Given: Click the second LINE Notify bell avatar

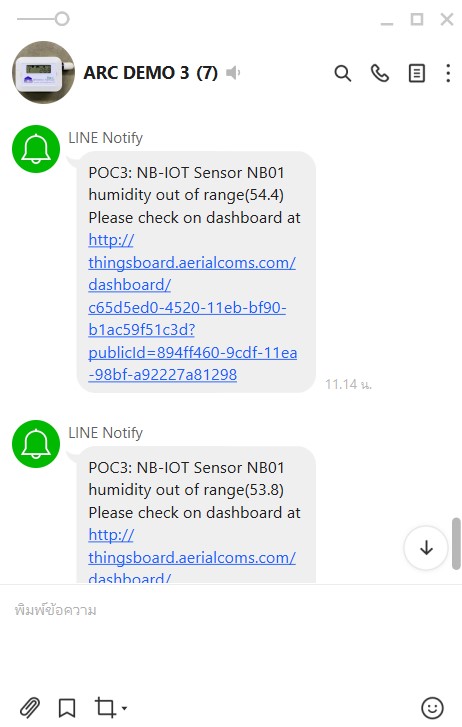Looking at the screenshot, I should [x=36, y=444].
